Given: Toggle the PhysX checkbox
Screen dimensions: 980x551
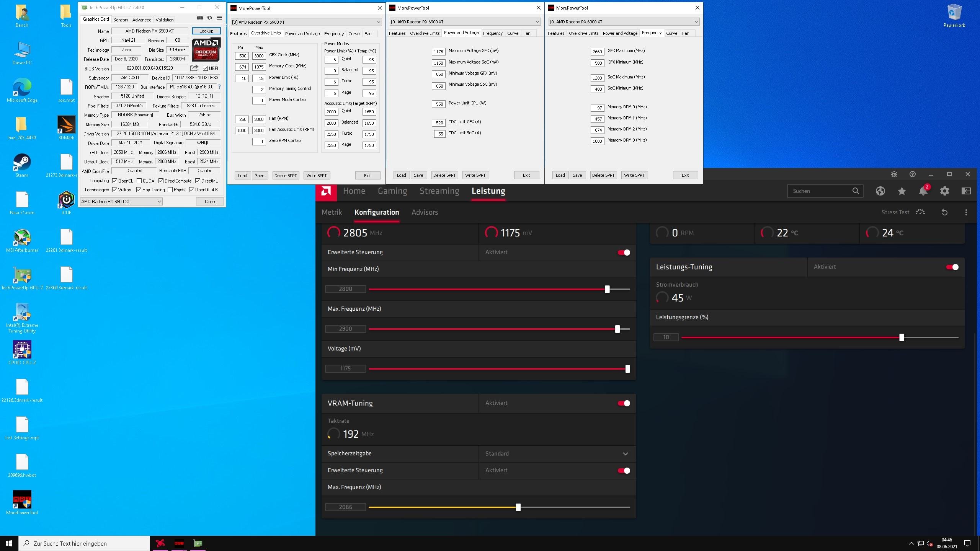Looking at the screenshot, I should [x=170, y=190].
